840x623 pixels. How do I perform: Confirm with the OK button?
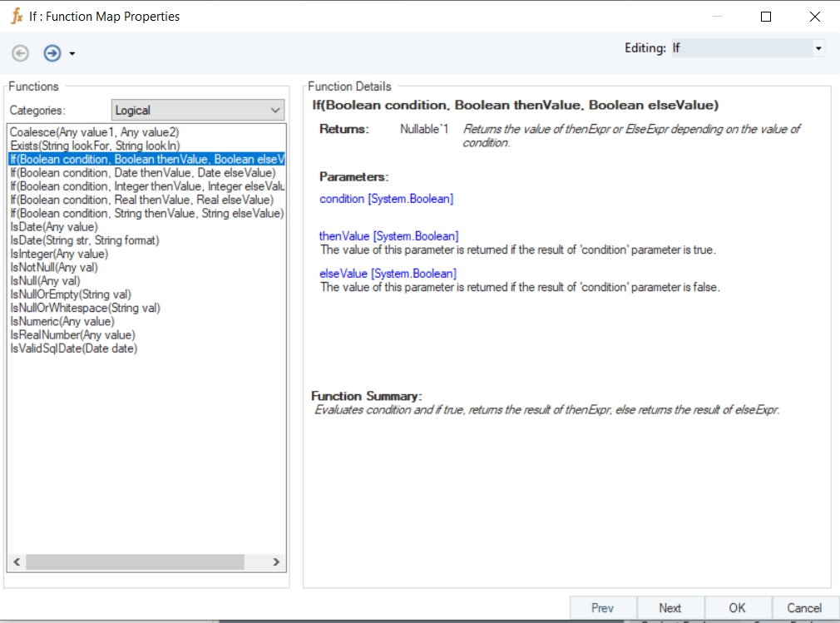click(x=737, y=608)
